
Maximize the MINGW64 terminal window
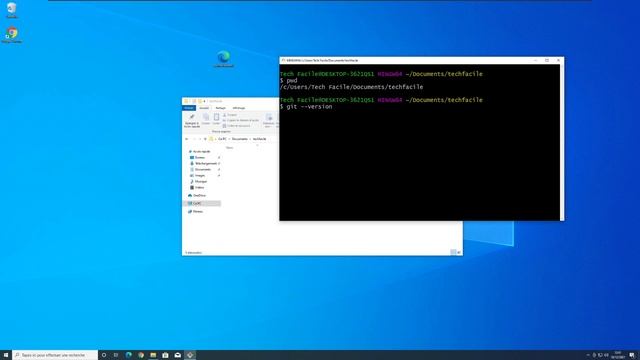click(547, 60)
